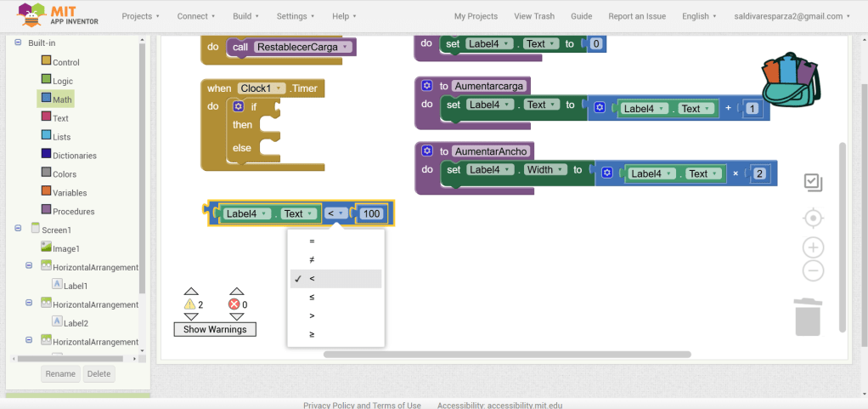
Task: Zoom out with the minus icon
Action: pyautogui.click(x=813, y=270)
